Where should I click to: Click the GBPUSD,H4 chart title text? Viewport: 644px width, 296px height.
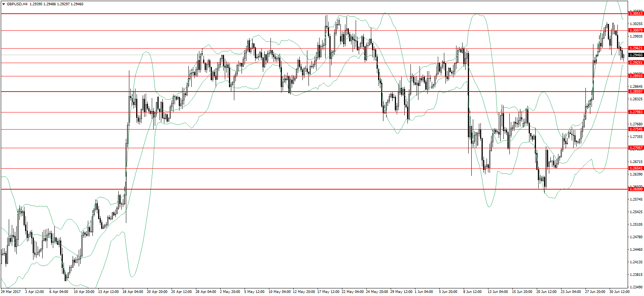pyautogui.click(x=17, y=4)
